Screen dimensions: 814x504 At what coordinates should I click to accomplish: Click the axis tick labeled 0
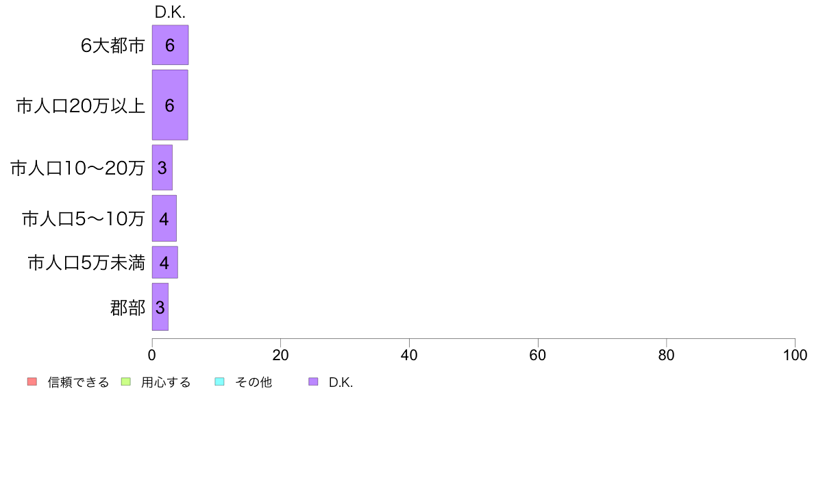coord(152,355)
